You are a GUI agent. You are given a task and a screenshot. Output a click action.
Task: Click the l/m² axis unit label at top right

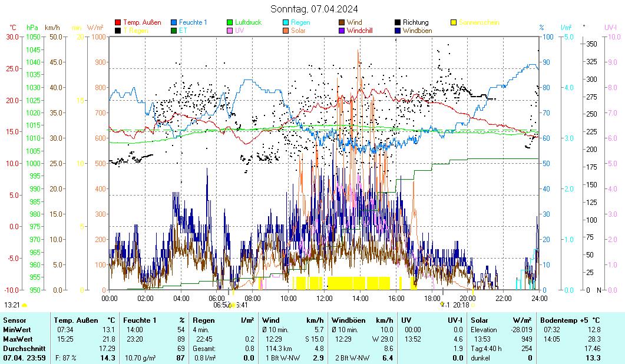point(566,28)
